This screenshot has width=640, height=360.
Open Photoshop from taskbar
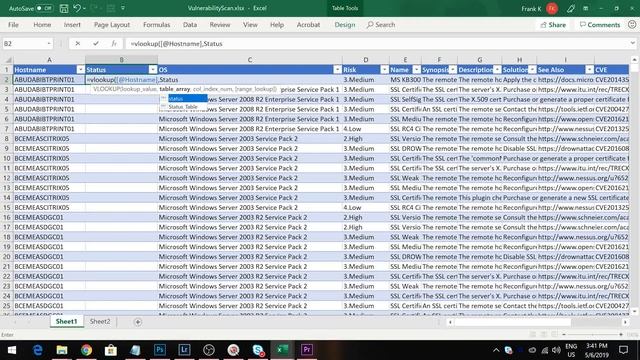tap(160, 350)
